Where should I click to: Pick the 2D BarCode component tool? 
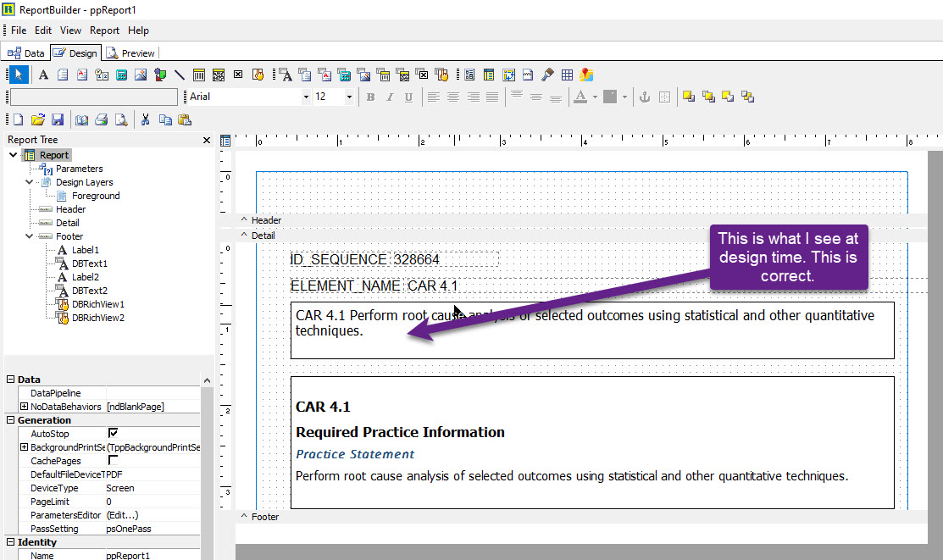tap(219, 75)
